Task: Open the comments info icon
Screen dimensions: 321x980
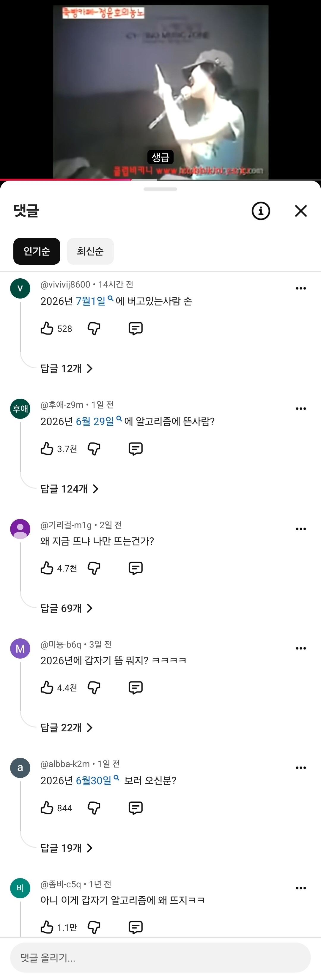Action: tap(261, 211)
